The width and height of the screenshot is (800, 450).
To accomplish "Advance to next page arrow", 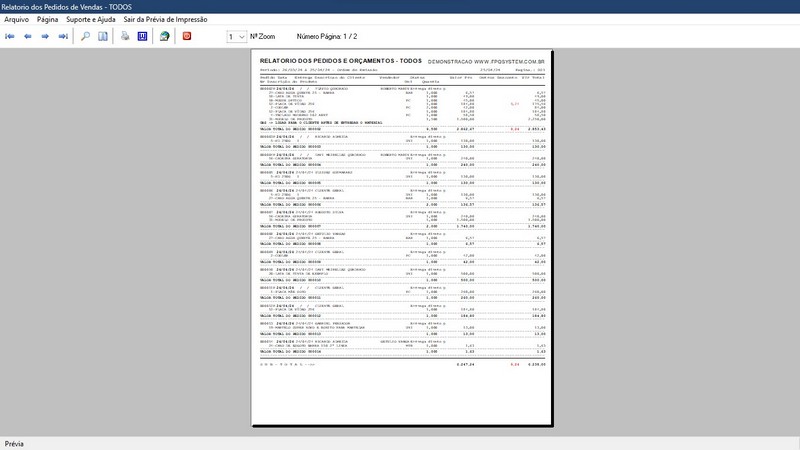I will pos(45,36).
